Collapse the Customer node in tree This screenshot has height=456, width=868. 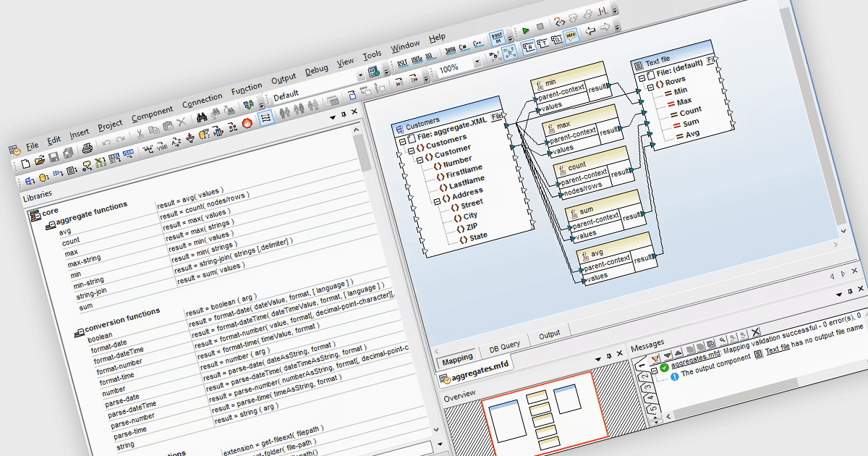coord(420,160)
